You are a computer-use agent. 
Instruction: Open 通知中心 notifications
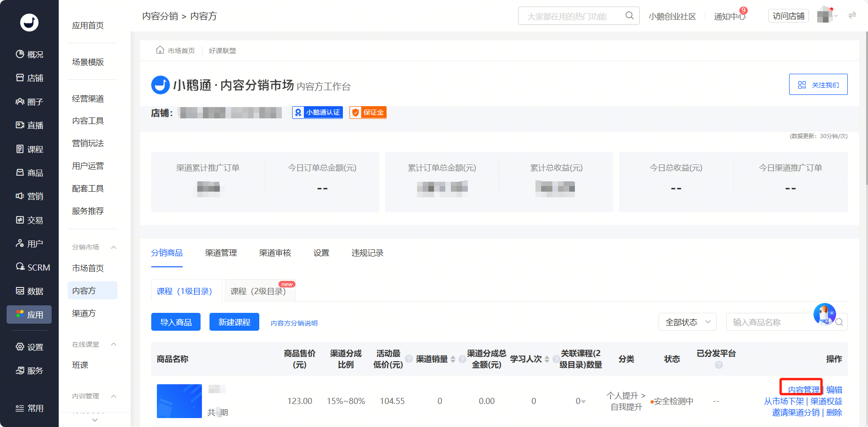pyautogui.click(x=729, y=16)
